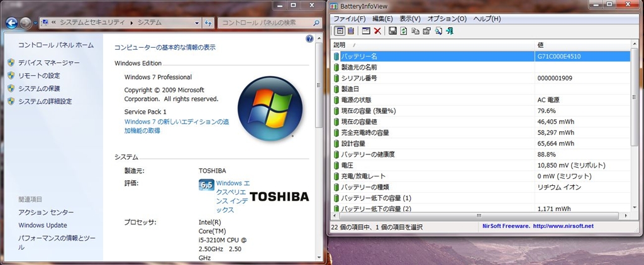The height and width of the screenshot is (265, 644).
Task: Sort by 値 column header
Action: point(583,45)
